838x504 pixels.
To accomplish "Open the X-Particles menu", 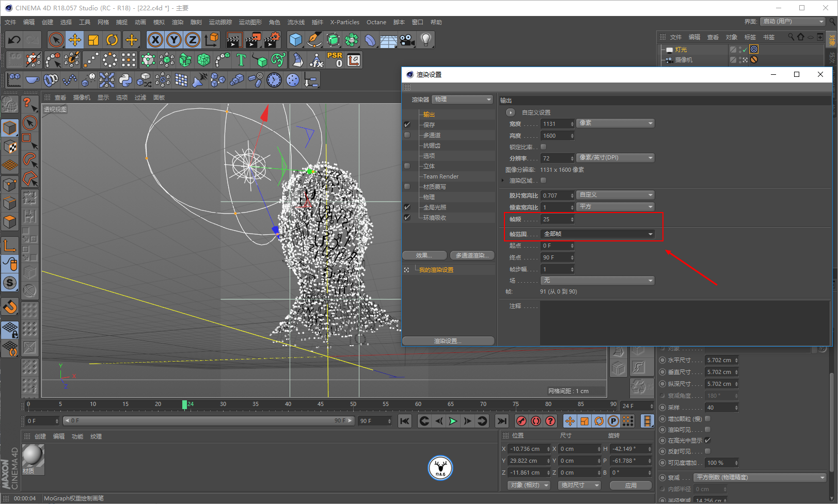I will [345, 22].
